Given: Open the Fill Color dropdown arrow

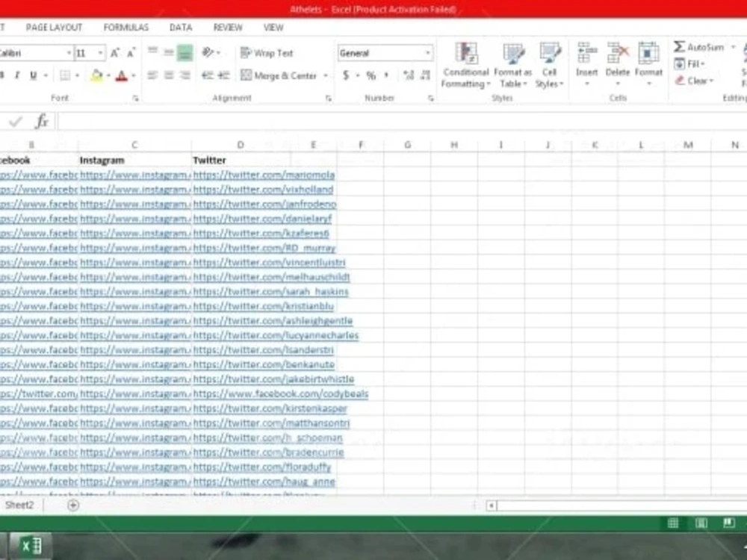Looking at the screenshot, I should [108, 75].
